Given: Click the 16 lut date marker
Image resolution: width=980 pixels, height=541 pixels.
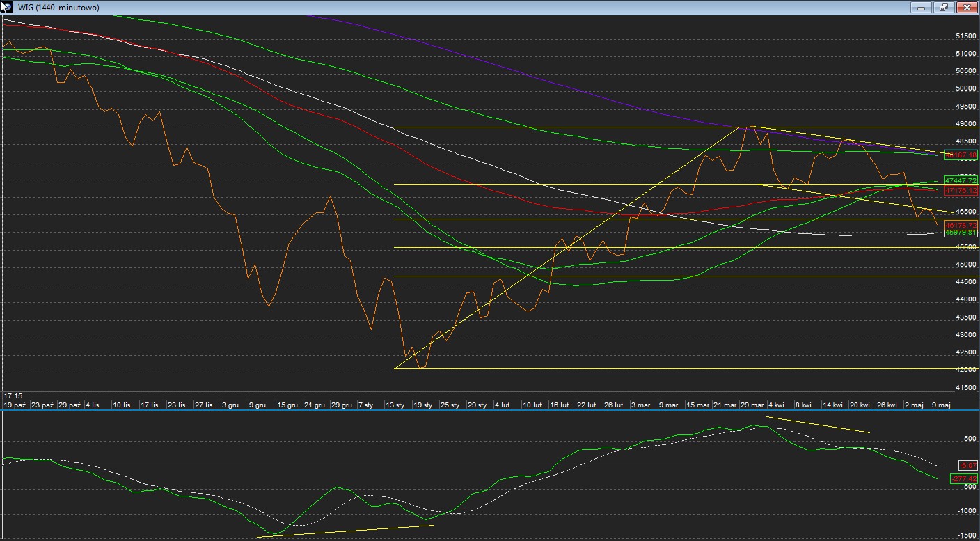Looking at the screenshot, I should 560,405.
